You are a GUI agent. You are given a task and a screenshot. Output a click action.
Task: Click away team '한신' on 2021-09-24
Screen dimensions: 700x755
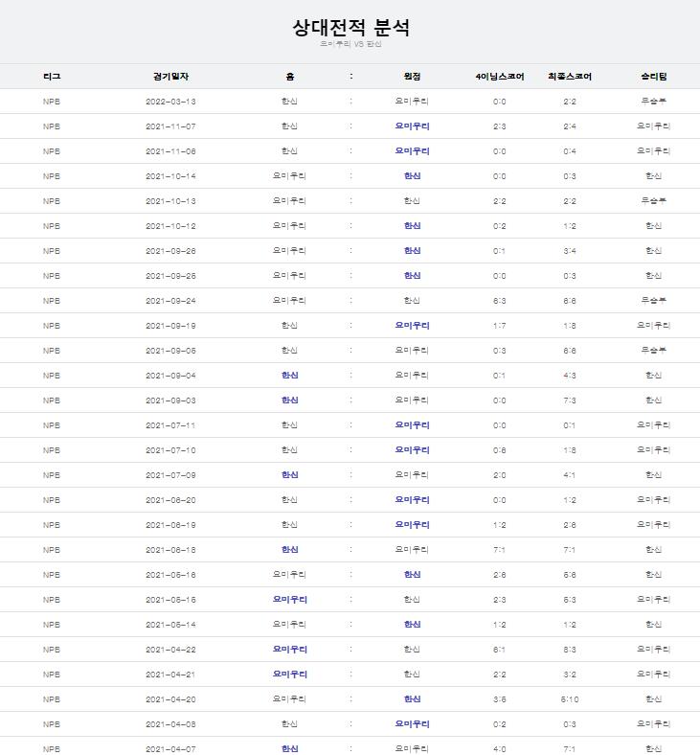pyautogui.click(x=413, y=301)
